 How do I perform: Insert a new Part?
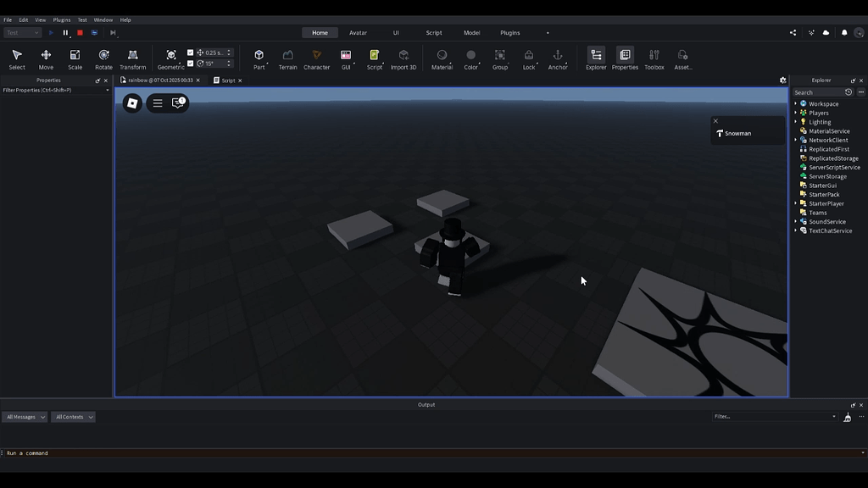click(259, 59)
